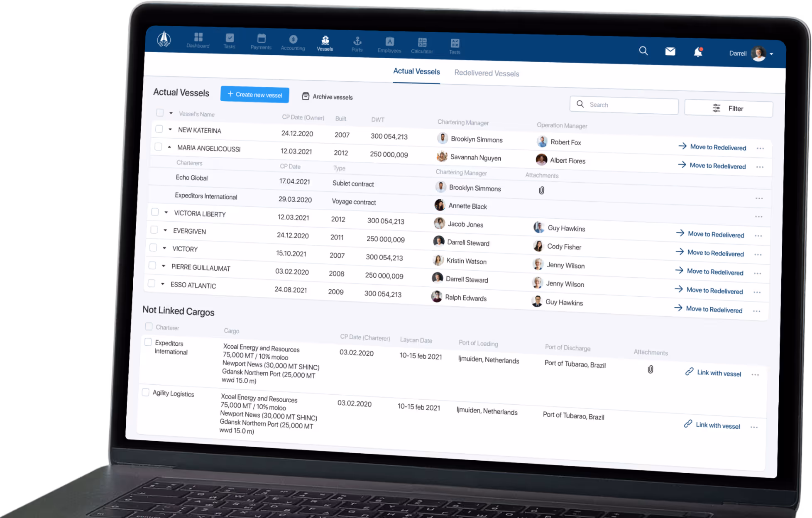Expand the VICTORIA LIBERTY vessel details
The width and height of the screenshot is (812, 518).
165,212
